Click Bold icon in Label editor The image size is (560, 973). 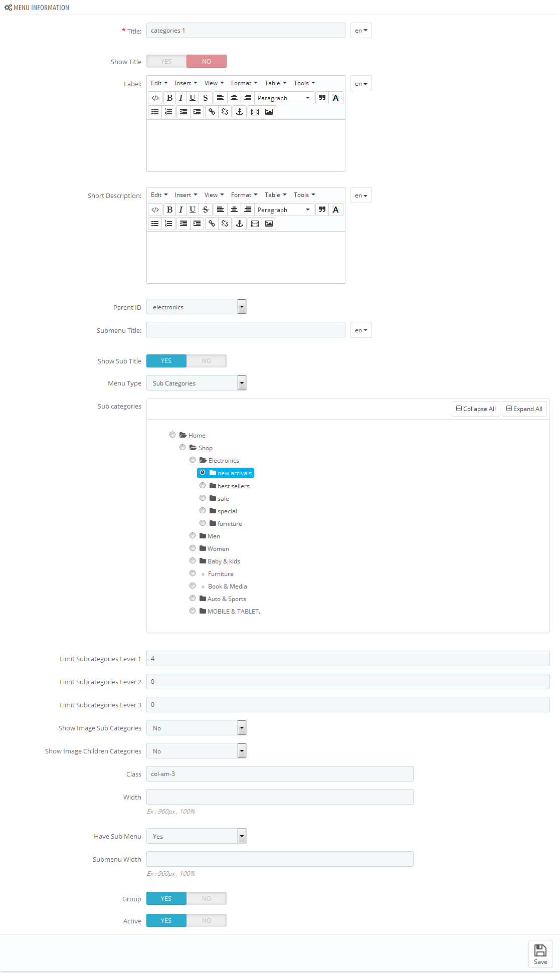coord(169,98)
